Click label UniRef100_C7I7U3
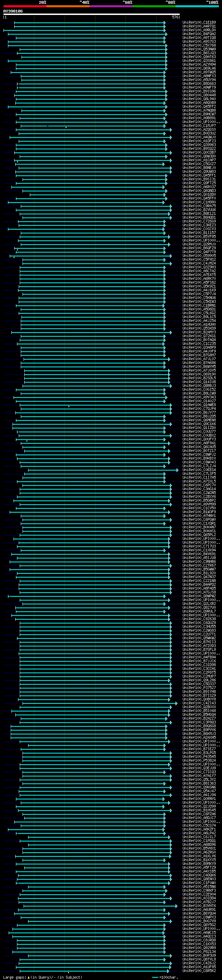 pyautogui.click(x=199, y=546)
